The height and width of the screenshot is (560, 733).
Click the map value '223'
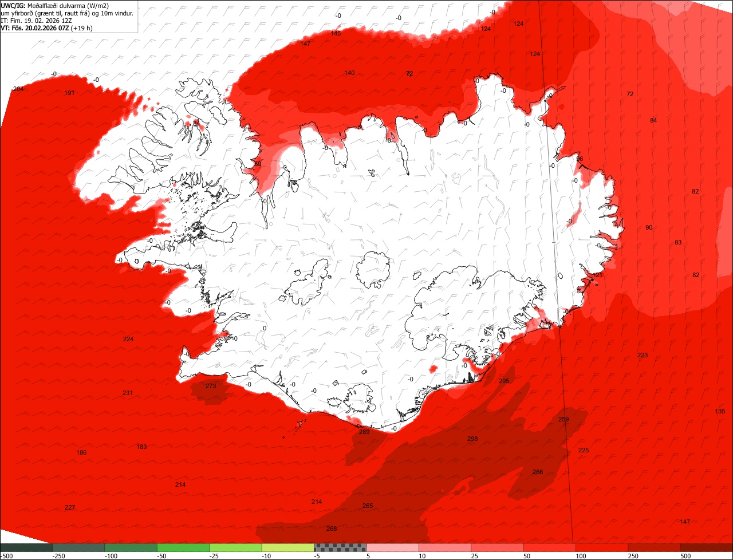pos(643,355)
